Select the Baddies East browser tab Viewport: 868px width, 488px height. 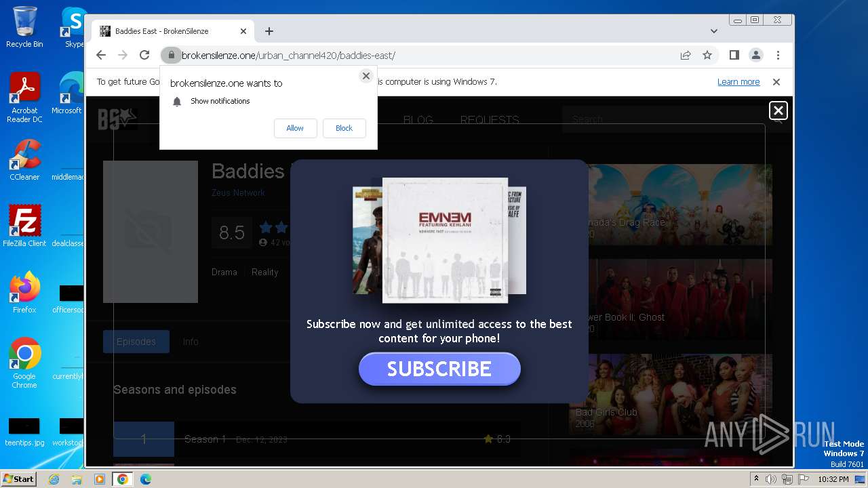point(173,31)
